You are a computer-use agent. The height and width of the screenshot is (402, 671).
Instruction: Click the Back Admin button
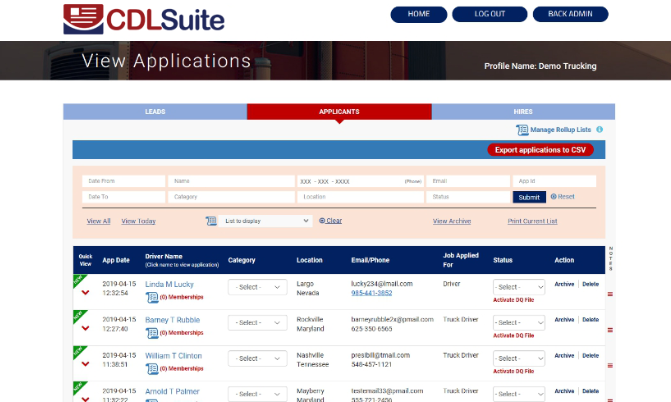[x=570, y=14]
